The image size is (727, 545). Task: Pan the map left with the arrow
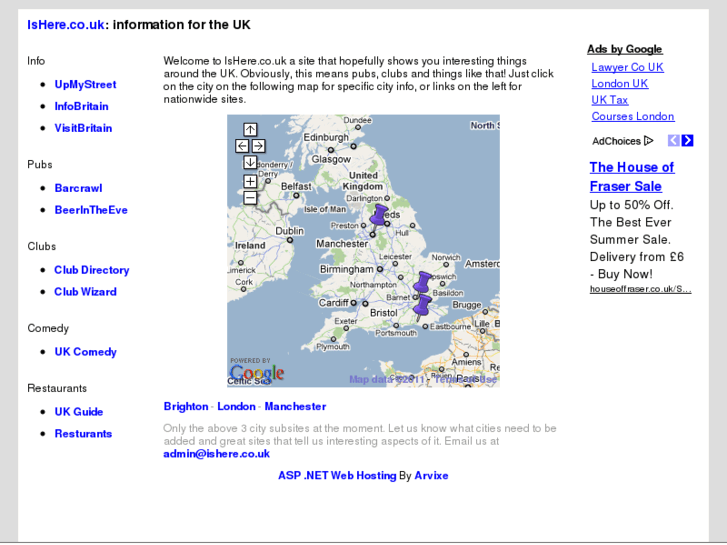pos(242,146)
